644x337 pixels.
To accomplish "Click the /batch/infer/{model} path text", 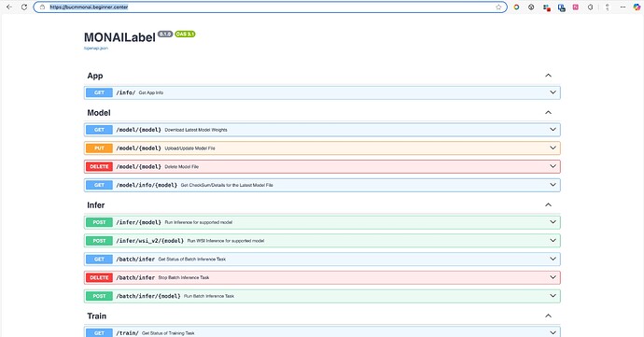I will pos(148,296).
